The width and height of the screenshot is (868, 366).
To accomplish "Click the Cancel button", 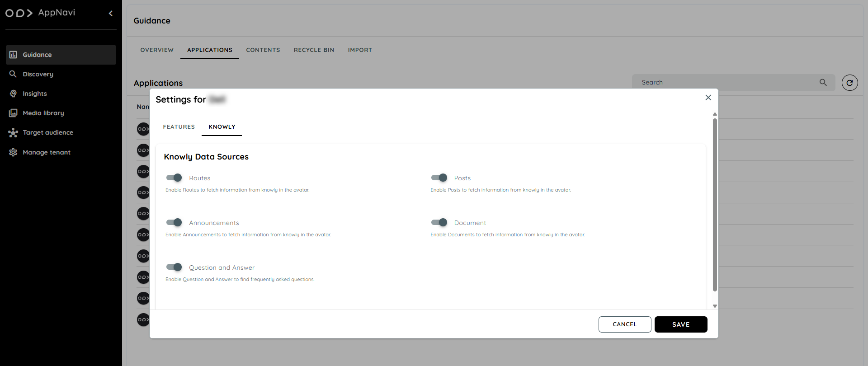I will [x=625, y=324].
